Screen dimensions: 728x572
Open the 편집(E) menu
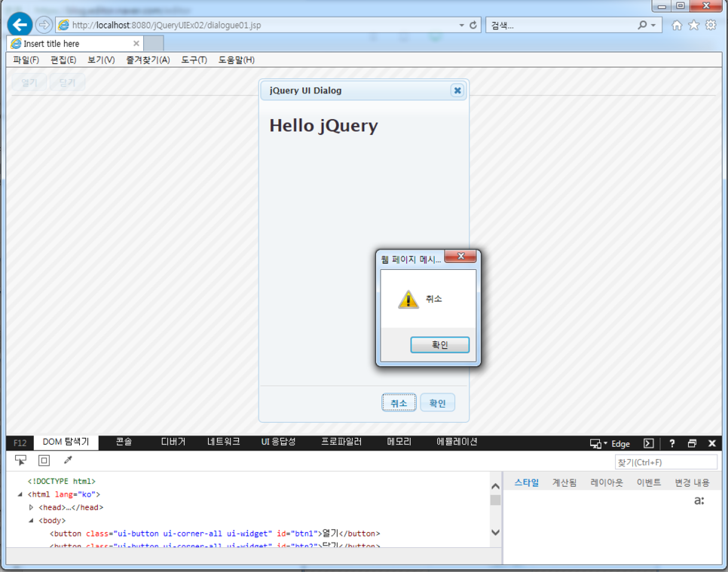tap(63, 60)
